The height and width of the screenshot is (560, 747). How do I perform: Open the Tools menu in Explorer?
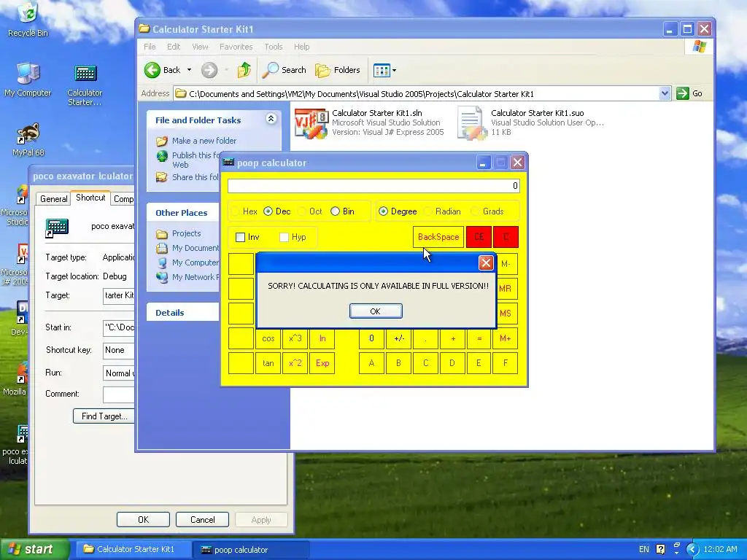274,47
